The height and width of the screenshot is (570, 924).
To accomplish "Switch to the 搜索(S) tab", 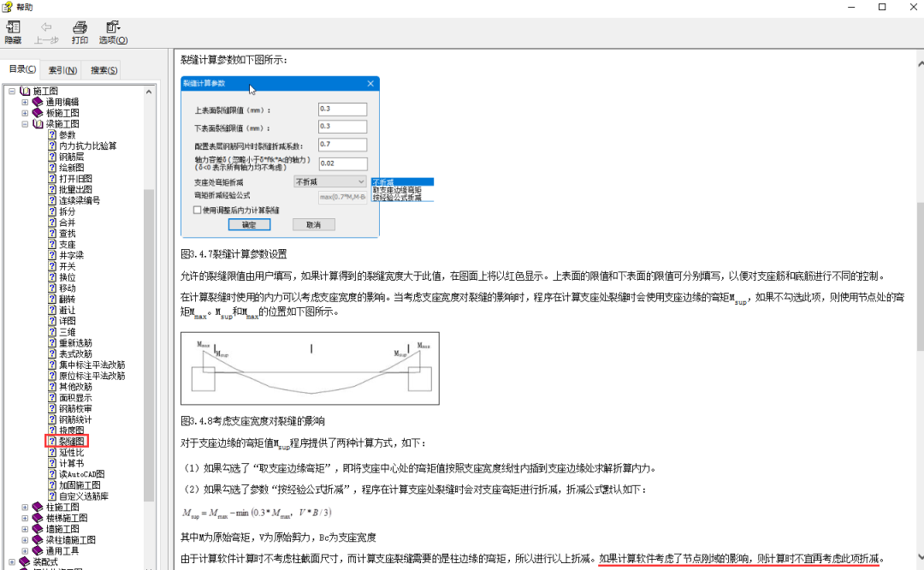I will [x=103, y=69].
